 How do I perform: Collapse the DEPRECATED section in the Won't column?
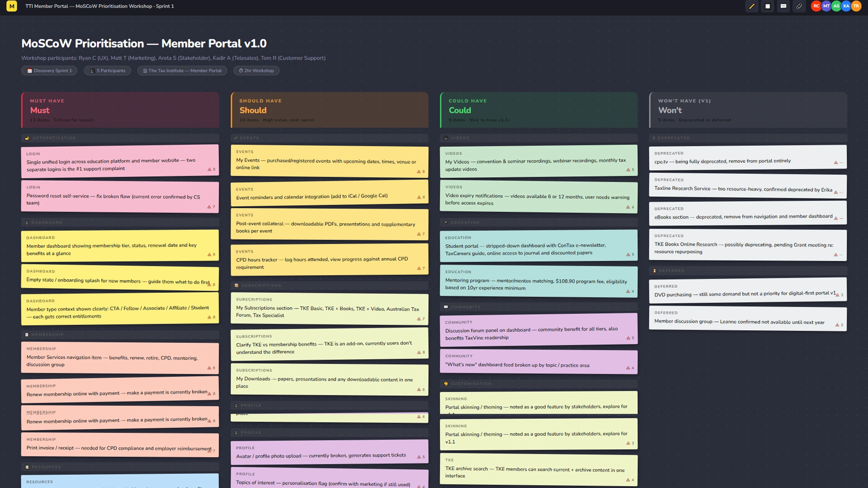[674, 138]
